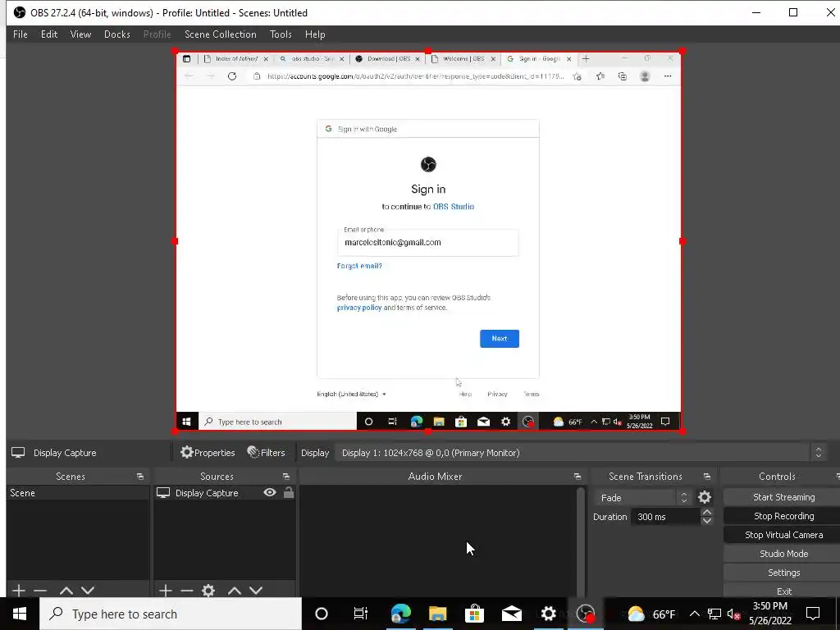Click the Exit button in Controls
Screen dimensions: 840x630
783,591
